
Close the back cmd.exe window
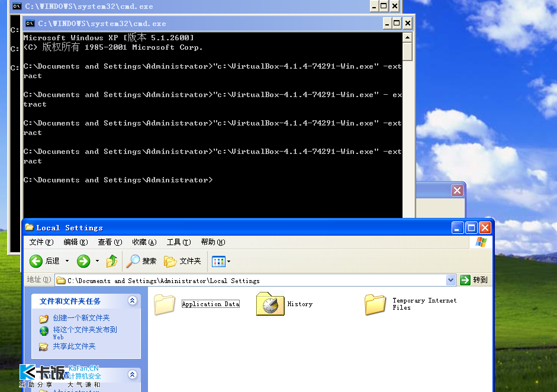click(x=395, y=7)
